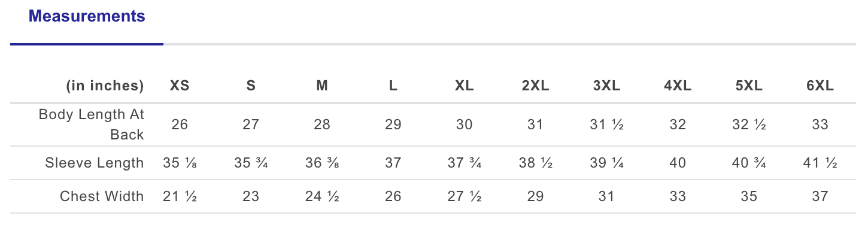The width and height of the screenshot is (868, 228).
Task: Click the 2XL column header
Action: coord(535,86)
